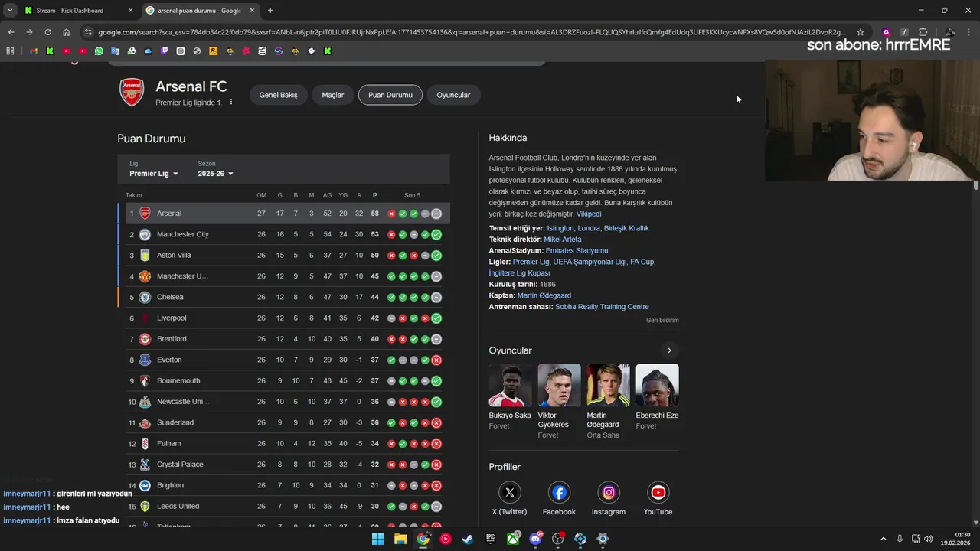Screen dimensions: 980x551
Task: Open Arsenal's YouTube profile icon
Action: coord(658,492)
